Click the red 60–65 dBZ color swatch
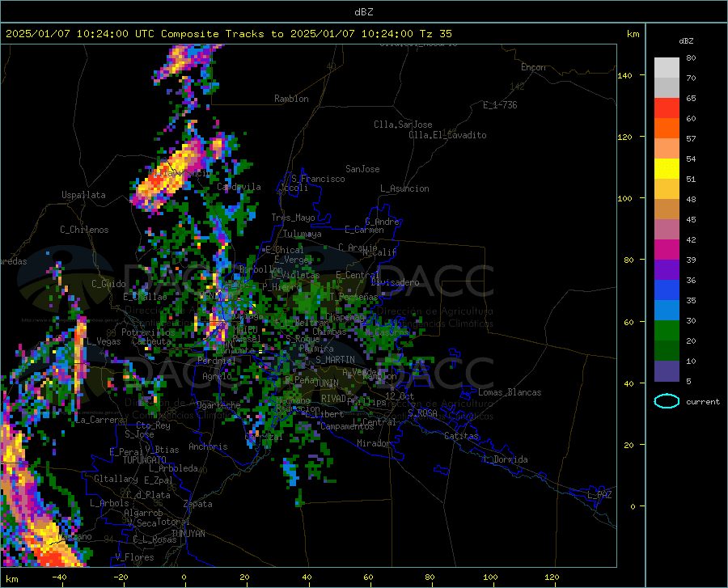728x588 pixels. tap(667, 108)
